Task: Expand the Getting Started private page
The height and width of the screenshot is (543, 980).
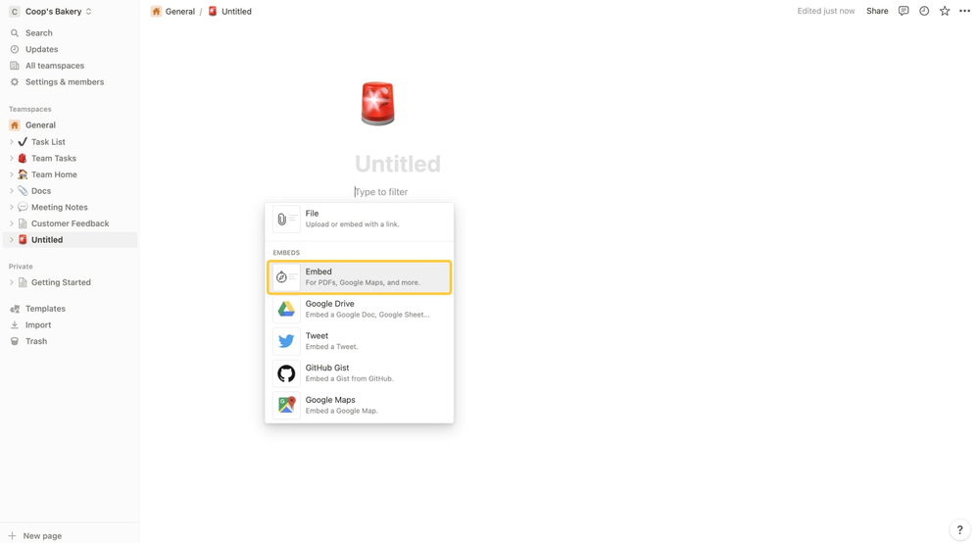Action: coord(12,282)
